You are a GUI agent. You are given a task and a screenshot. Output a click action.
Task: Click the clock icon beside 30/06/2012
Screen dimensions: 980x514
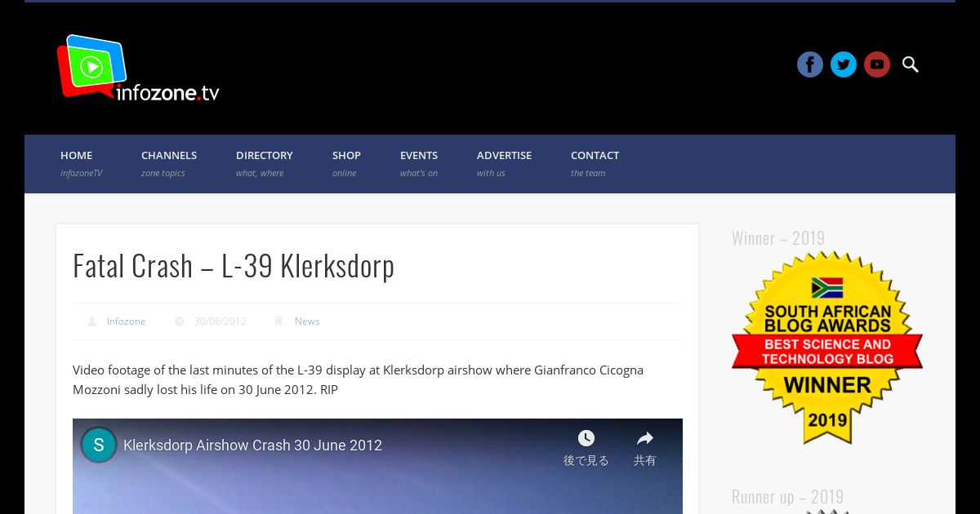pos(180,321)
